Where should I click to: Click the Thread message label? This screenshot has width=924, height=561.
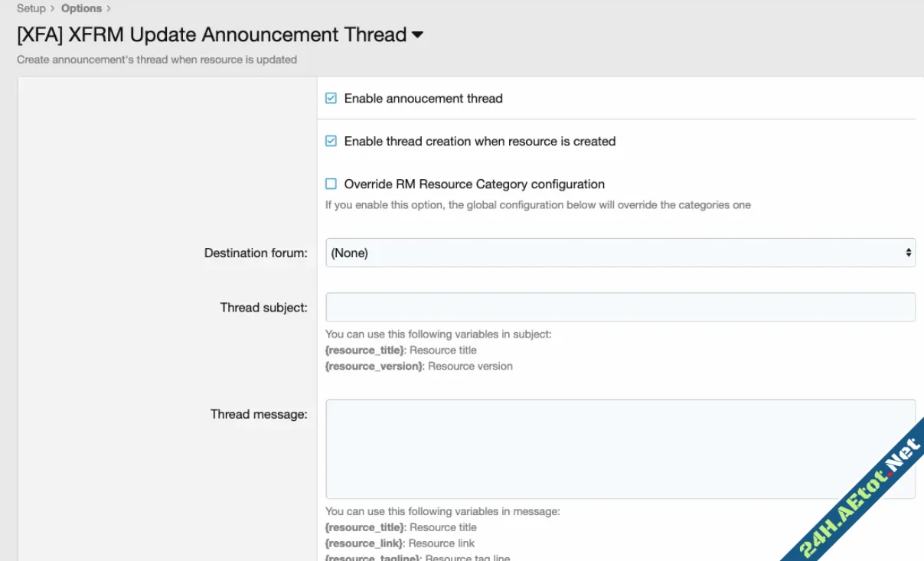[259, 414]
